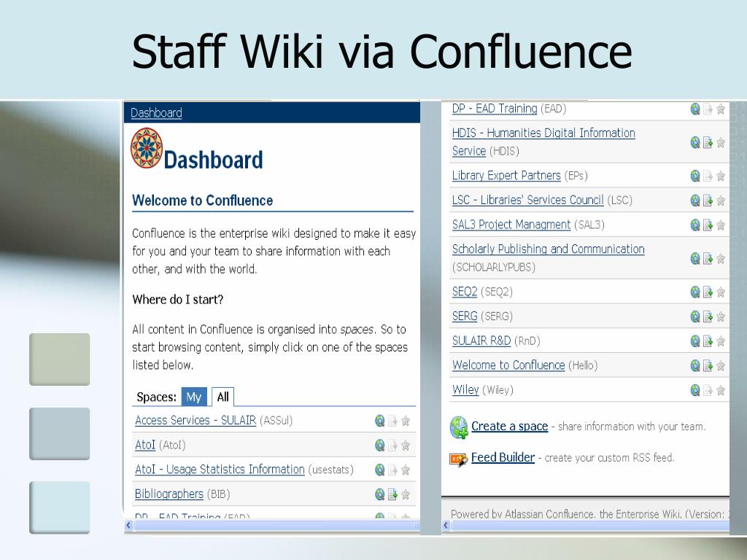The image size is (747, 560).
Task: Click the add page icon for Bibliographers
Action: 392,494
